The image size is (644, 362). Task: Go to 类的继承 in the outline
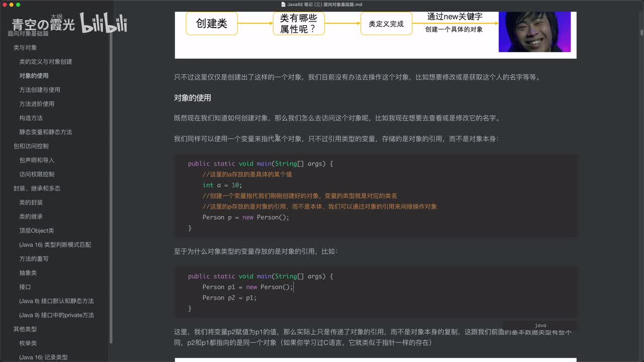pyautogui.click(x=31, y=217)
